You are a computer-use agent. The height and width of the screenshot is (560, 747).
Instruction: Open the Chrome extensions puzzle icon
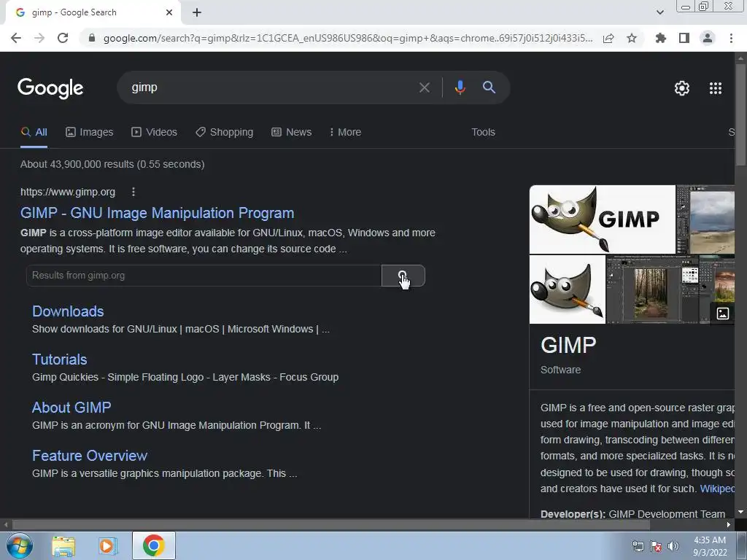tap(661, 38)
